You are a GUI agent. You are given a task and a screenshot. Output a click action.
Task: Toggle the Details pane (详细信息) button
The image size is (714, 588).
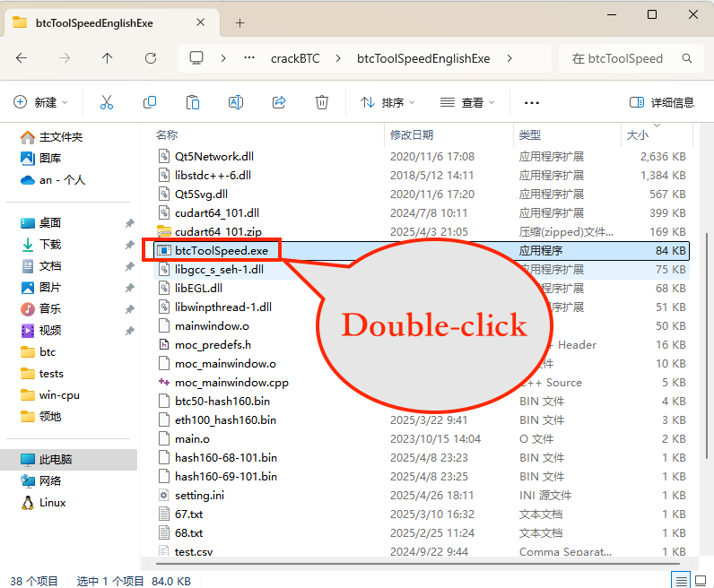[662, 102]
